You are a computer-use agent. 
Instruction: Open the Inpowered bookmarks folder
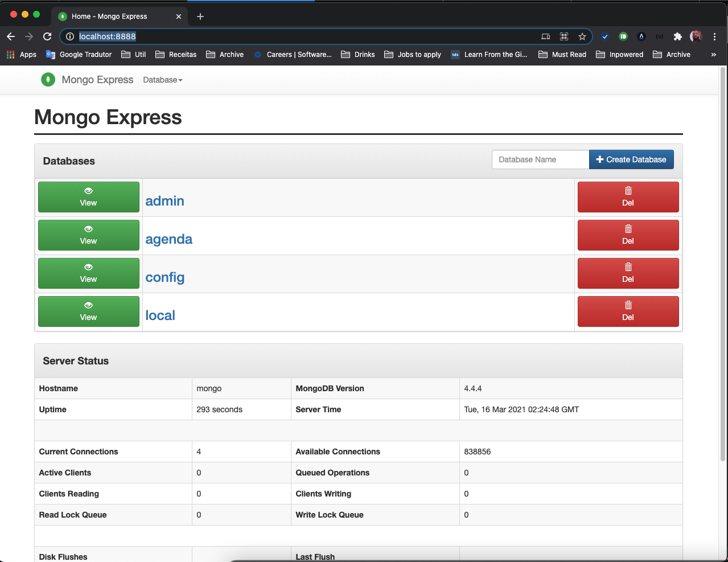click(619, 55)
